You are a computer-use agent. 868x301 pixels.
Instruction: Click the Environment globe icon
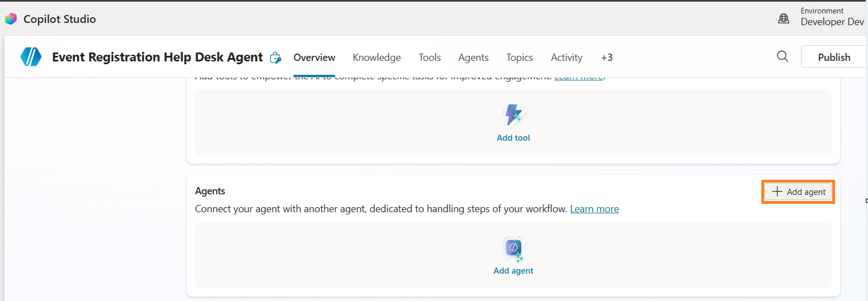[784, 19]
